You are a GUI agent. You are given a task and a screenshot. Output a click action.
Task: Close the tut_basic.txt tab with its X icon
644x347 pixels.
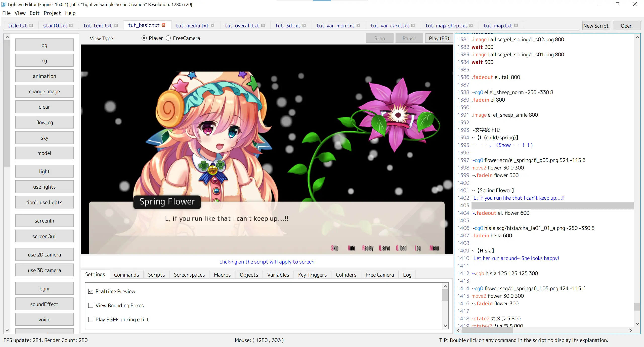click(163, 25)
